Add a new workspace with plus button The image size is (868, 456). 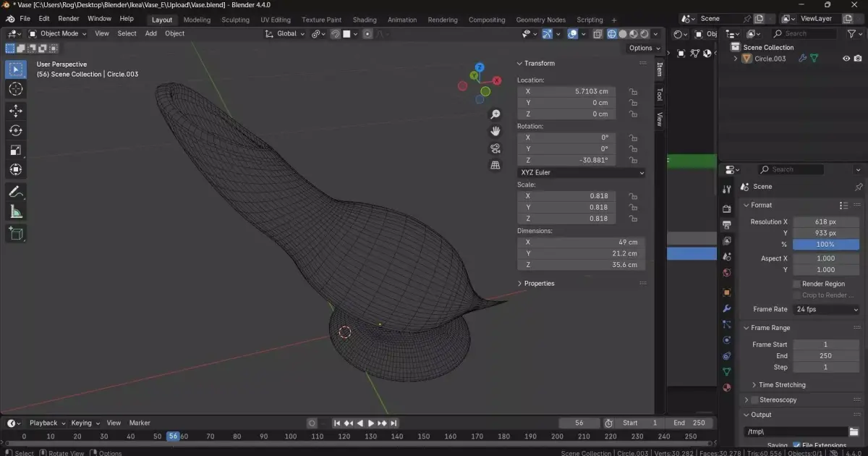tap(614, 20)
